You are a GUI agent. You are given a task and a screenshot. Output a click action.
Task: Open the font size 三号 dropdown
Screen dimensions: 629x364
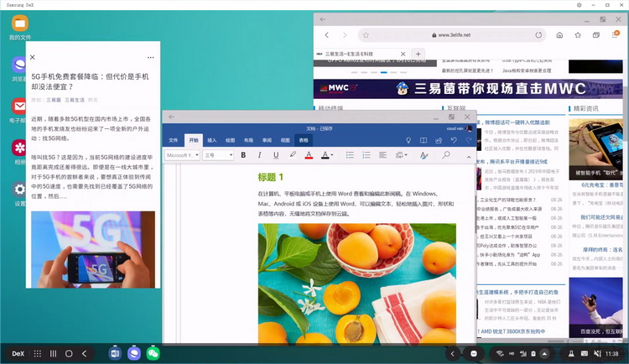(218, 155)
